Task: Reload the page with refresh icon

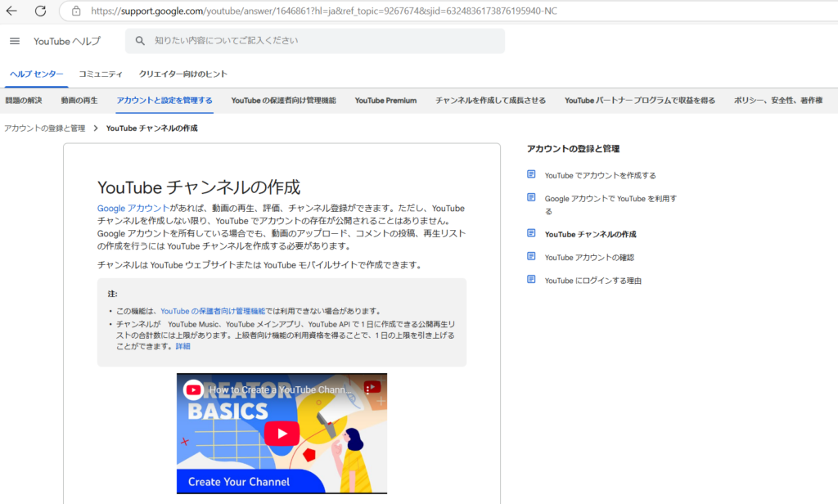Action: (x=40, y=11)
